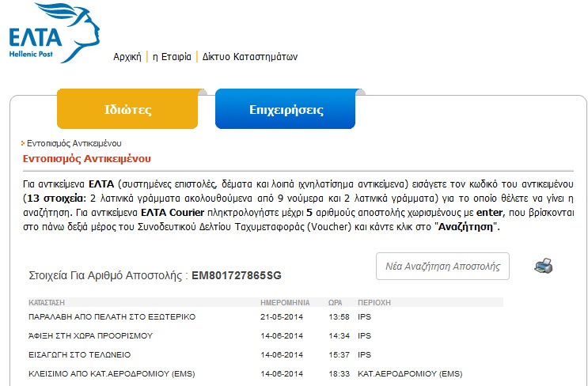The width and height of the screenshot is (588, 386).
Task: Click the small breadcrumb arrow icon
Action: [x=23, y=143]
